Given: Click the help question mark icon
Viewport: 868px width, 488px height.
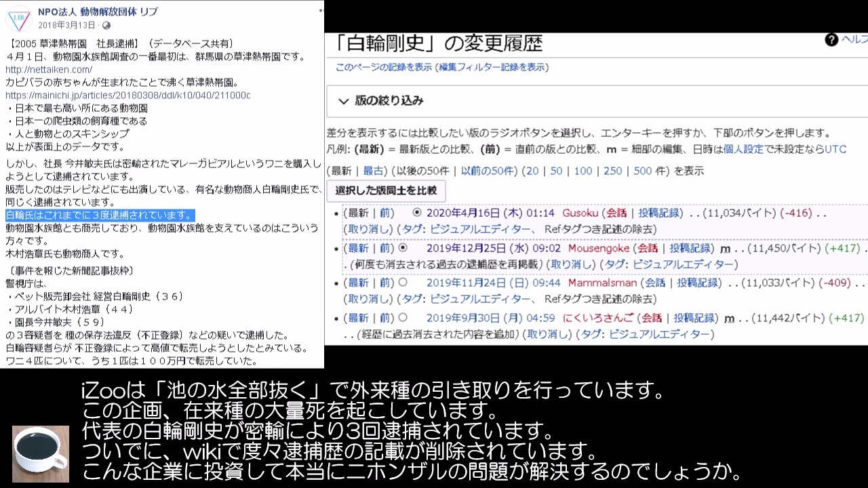Looking at the screenshot, I should click(x=831, y=40).
